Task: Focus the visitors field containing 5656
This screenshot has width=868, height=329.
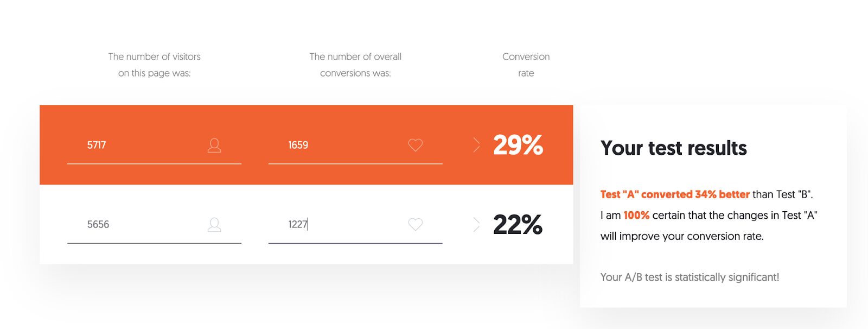Action: tap(154, 225)
